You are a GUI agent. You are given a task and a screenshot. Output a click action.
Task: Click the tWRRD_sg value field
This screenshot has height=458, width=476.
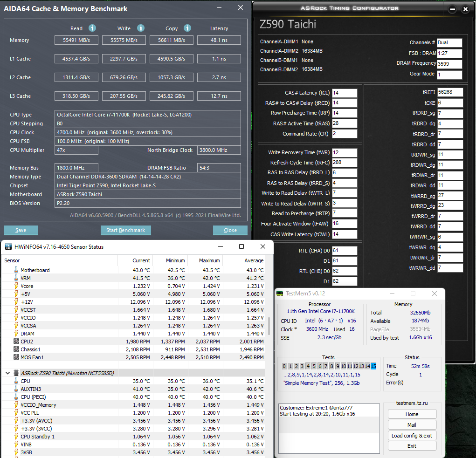click(450, 196)
